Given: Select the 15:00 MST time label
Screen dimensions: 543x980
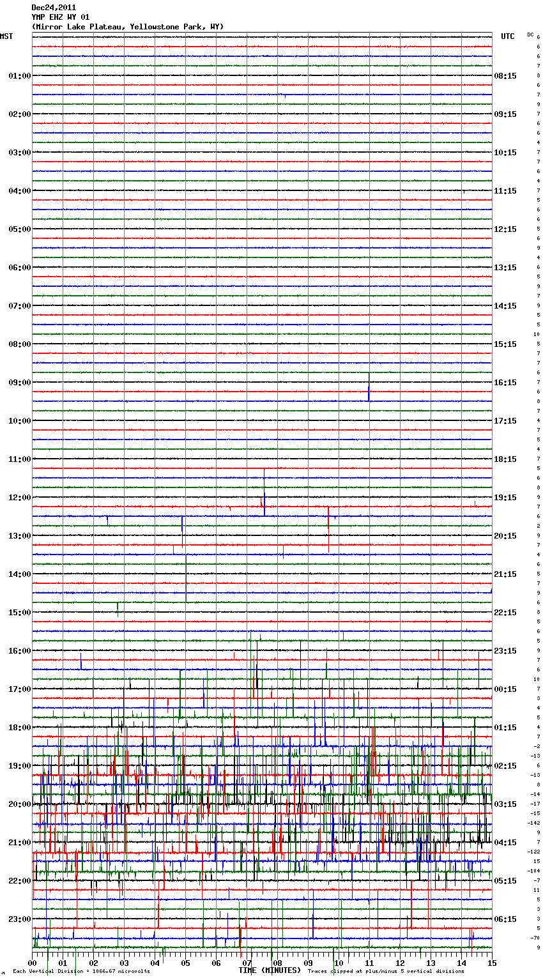Looking at the screenshot, I should point(19,613).
